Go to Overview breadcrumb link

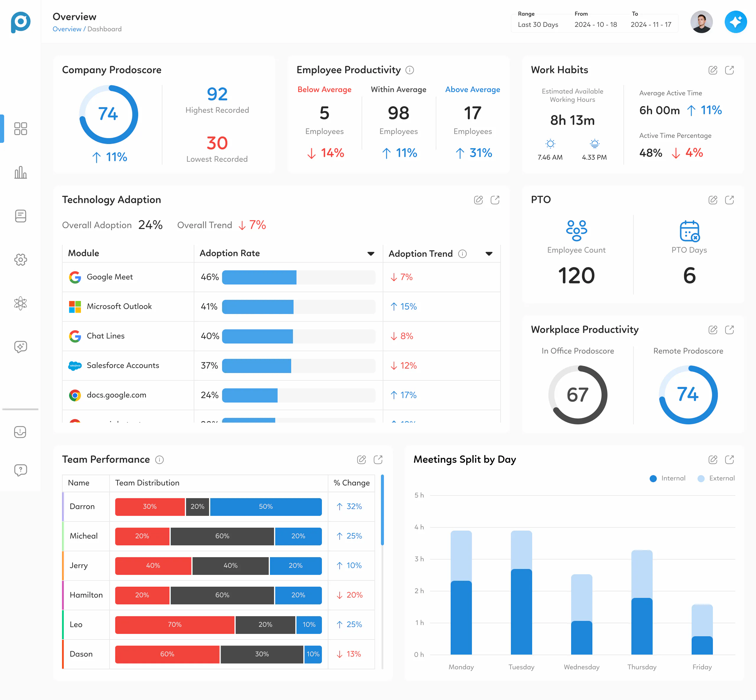tap(67, 29)
